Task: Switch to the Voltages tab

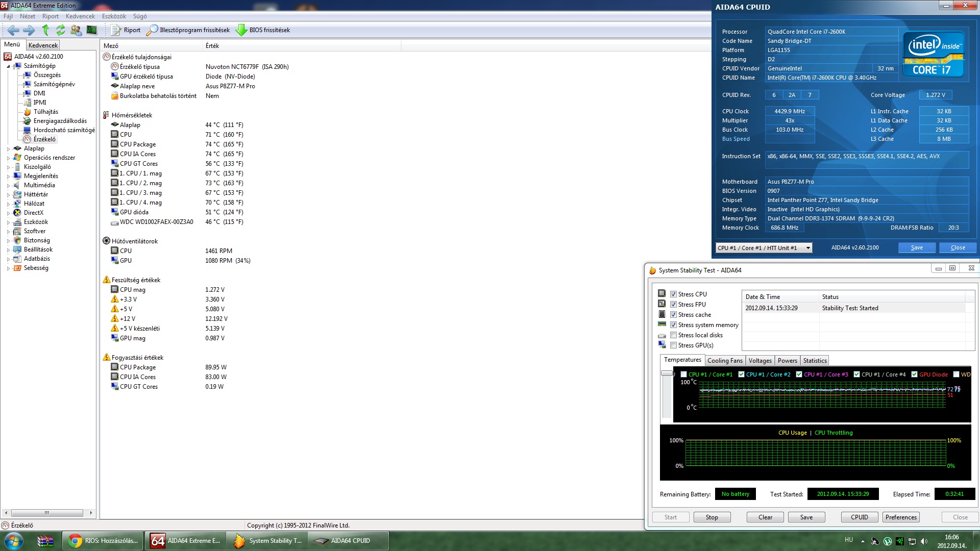Action: [760, 361]
